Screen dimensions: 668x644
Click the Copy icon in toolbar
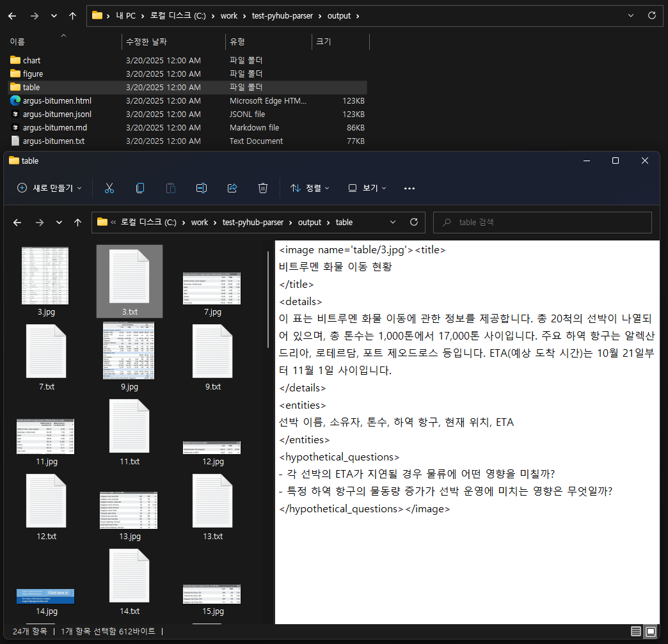pos(140,188)
